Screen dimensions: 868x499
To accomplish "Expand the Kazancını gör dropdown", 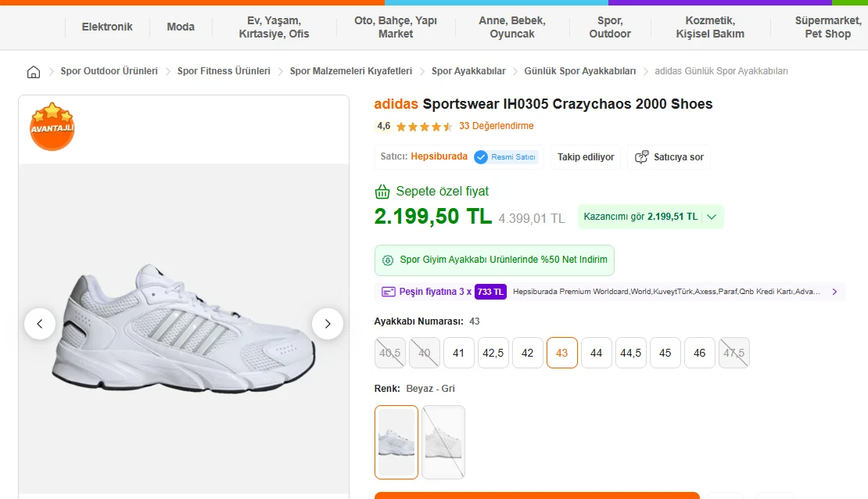I will click(x=712, y=217).
